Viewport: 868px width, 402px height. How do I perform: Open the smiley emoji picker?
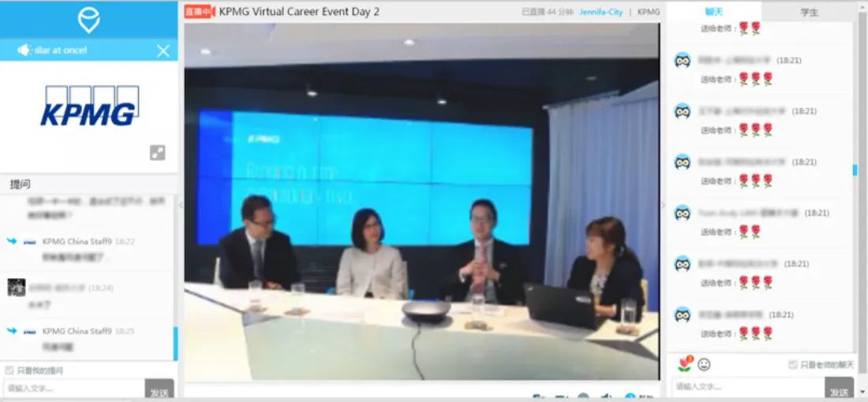[x=704, y=364]
